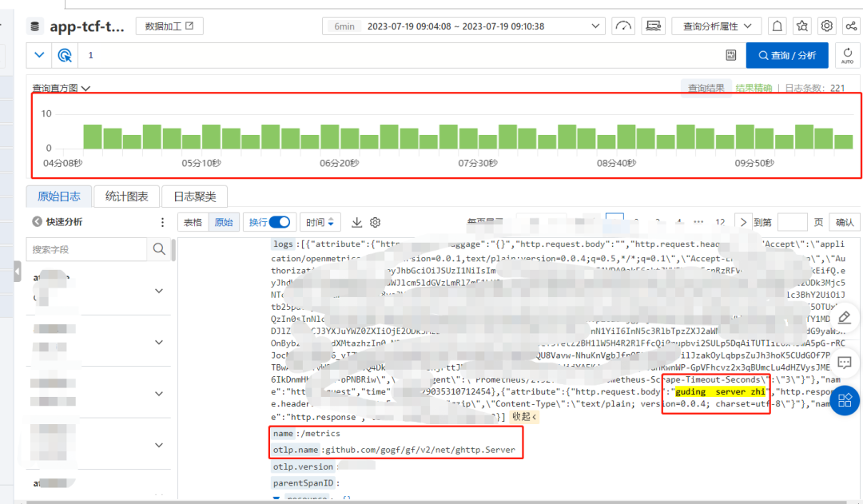Click the 确认 page jump button
Screen dimensions: 863x504
pyautogui.click(x=845, y=222)
